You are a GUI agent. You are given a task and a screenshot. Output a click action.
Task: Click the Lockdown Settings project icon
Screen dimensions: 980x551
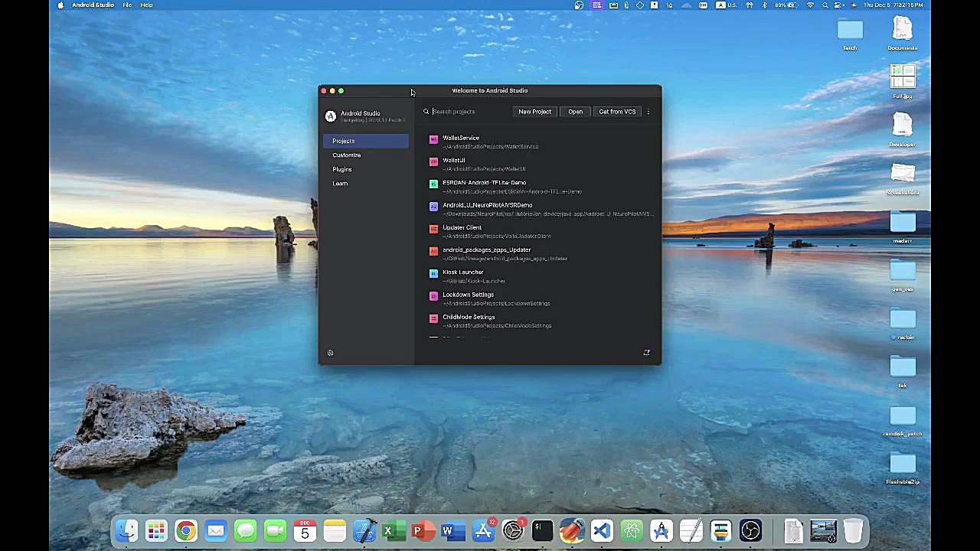click(x=433, y=296)
